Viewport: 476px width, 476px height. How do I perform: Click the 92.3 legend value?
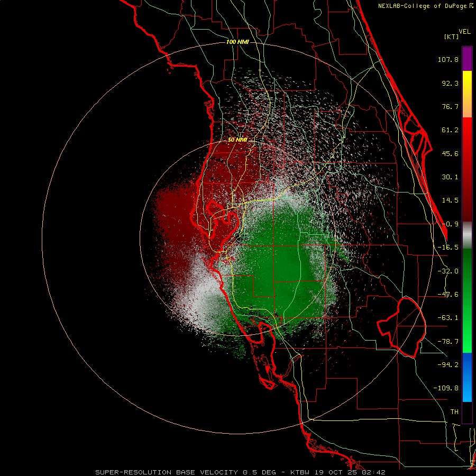point(450,83)
